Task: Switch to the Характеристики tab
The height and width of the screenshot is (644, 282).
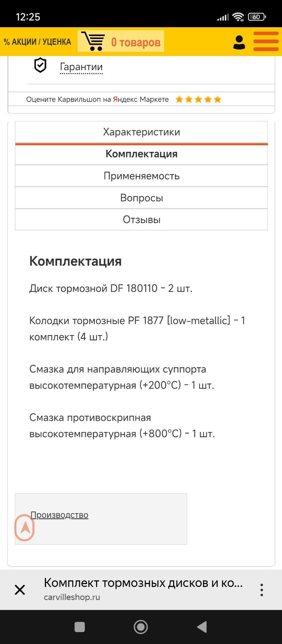Action: 141,132
